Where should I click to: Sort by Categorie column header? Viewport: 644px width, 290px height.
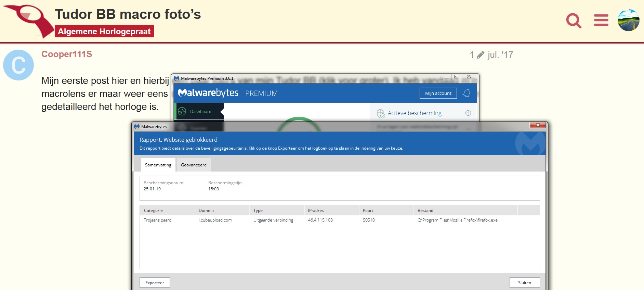167,210
